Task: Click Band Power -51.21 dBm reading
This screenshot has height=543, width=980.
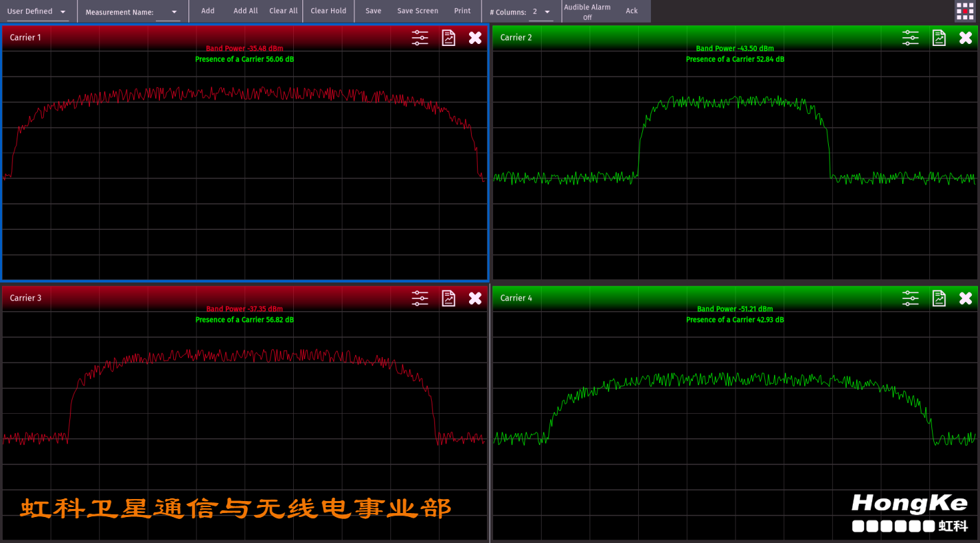Action: point(735,309)
